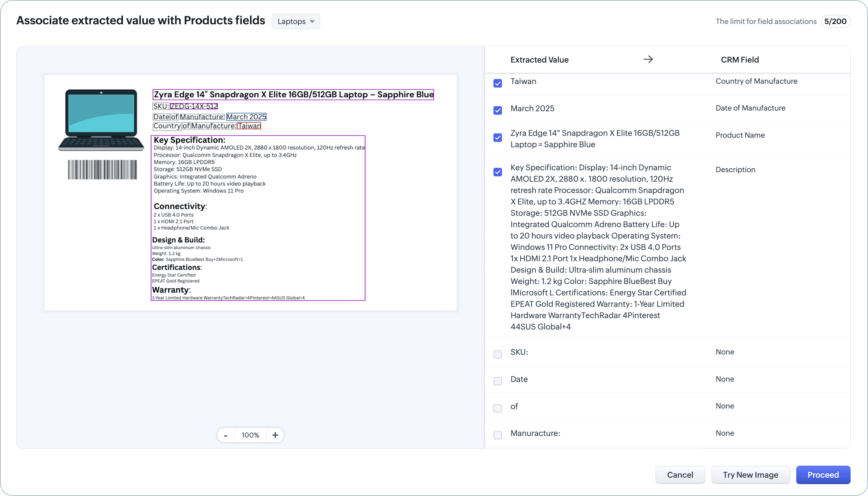
Task: Click the barcode in the product image
Action: tap(102, 169)
